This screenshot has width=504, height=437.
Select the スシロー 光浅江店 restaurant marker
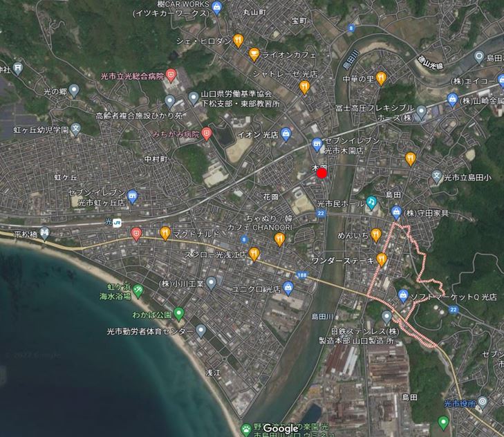tap(254, 254)
